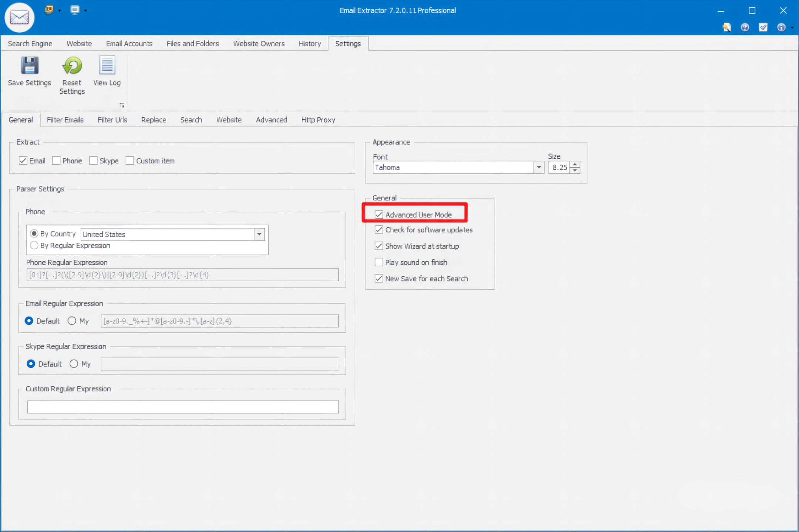Click the Phone Regular Expression field
Screen dimensions: 799x532
pyautogui.click(x=182, y=275)
